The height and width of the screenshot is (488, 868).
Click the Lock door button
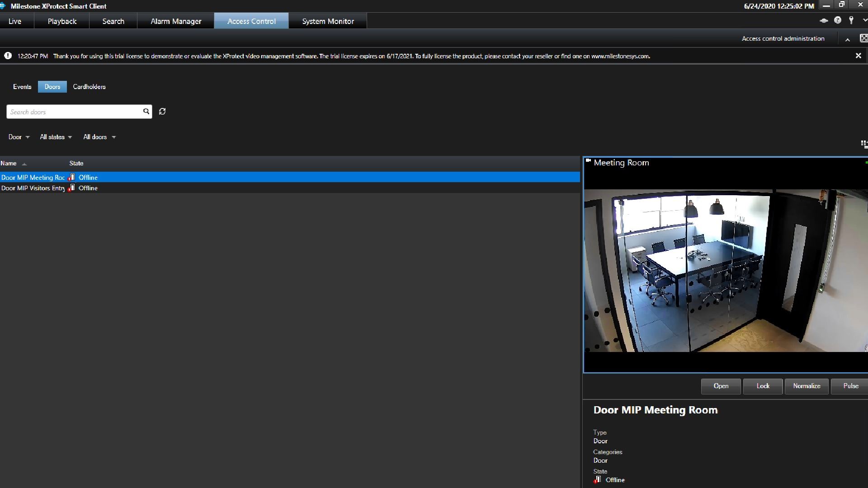pyautogui.click(x=763, y=386)
